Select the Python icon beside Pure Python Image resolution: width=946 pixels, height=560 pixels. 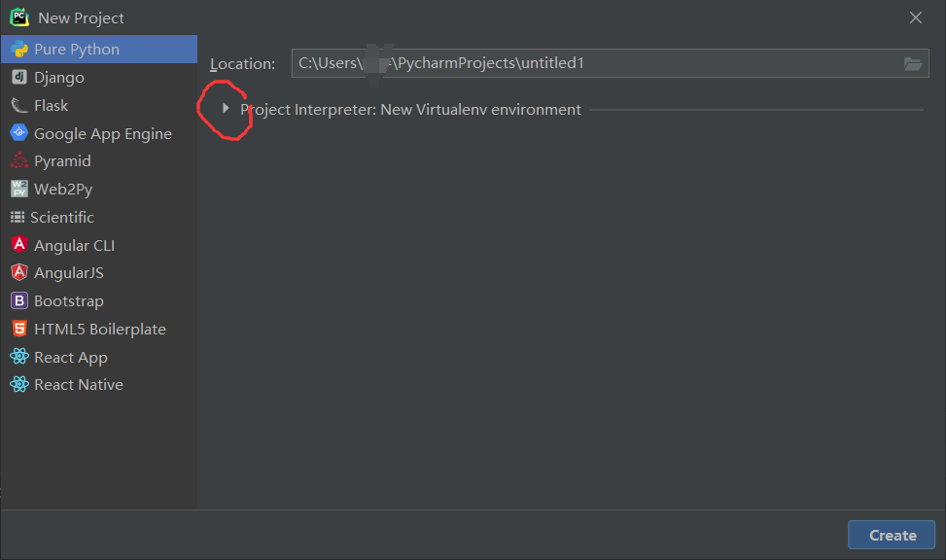point(19,49)
